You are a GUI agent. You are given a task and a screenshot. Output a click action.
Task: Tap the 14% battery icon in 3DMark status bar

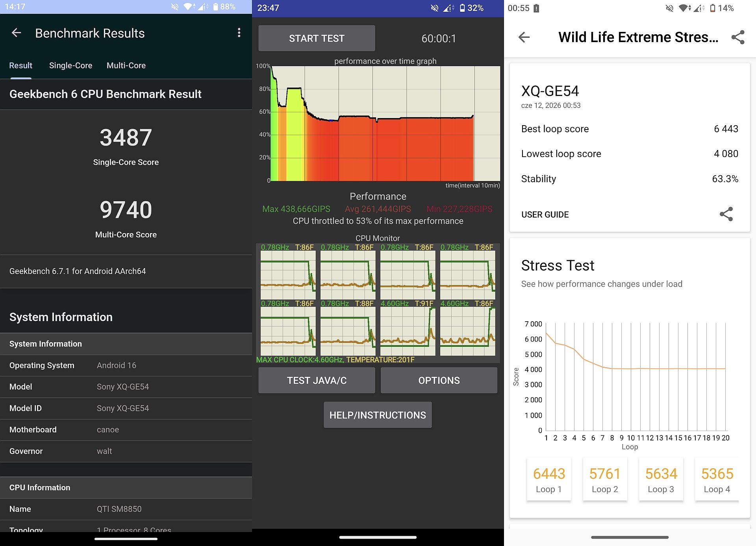pos(713,8)
